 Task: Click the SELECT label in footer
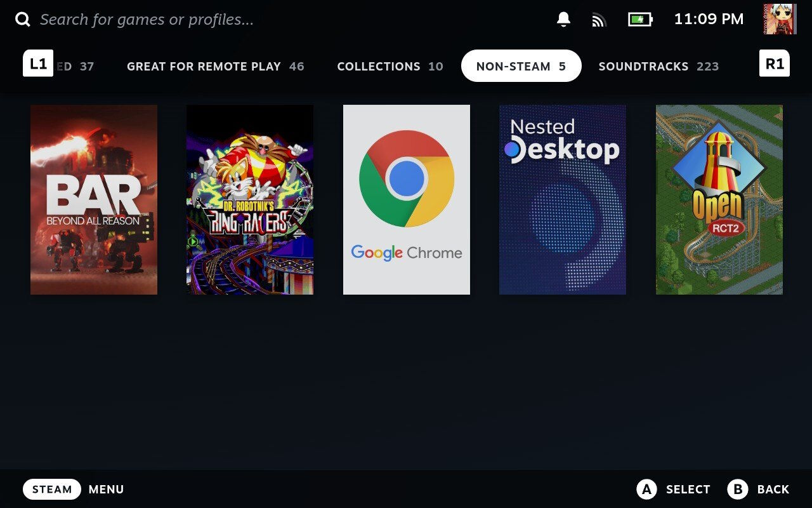[688, 489]
